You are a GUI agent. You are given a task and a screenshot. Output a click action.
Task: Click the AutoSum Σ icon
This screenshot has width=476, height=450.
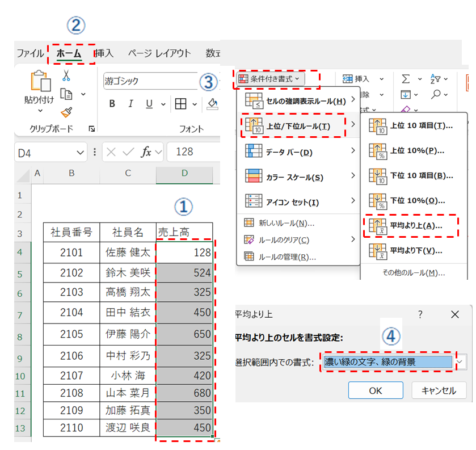pos(406,78)
